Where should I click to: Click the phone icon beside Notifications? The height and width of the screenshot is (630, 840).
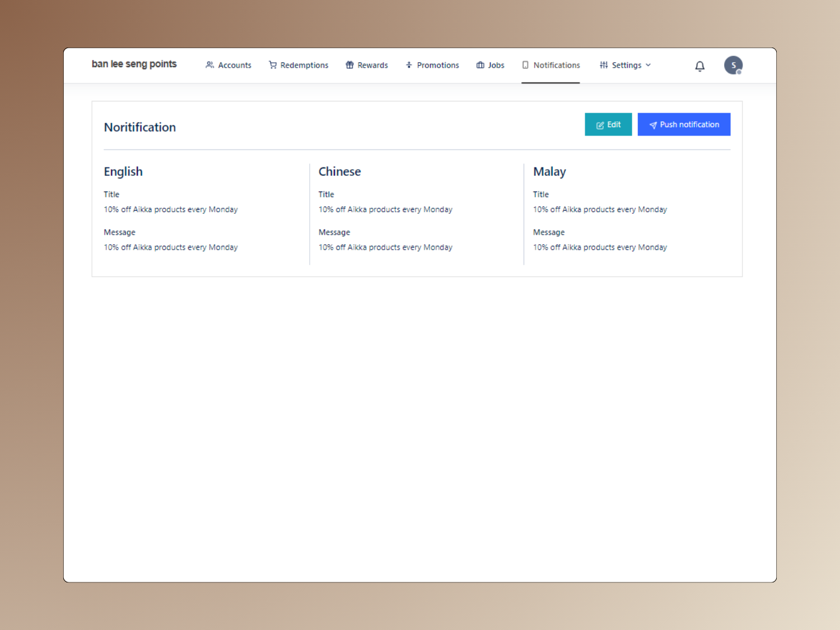click(525, 65)
